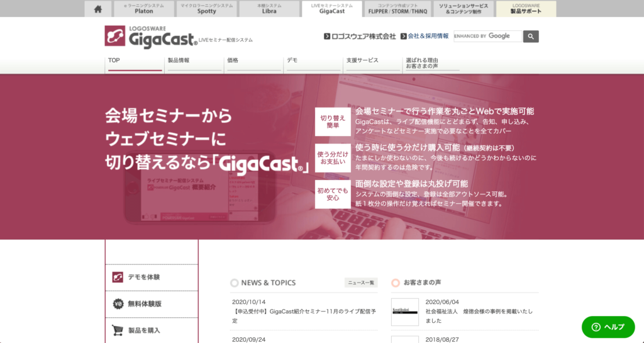Select the GigaCast LIVE seminar tab
Image resolution: width=644 pixels, height=343 pixels.
[332, 9]
